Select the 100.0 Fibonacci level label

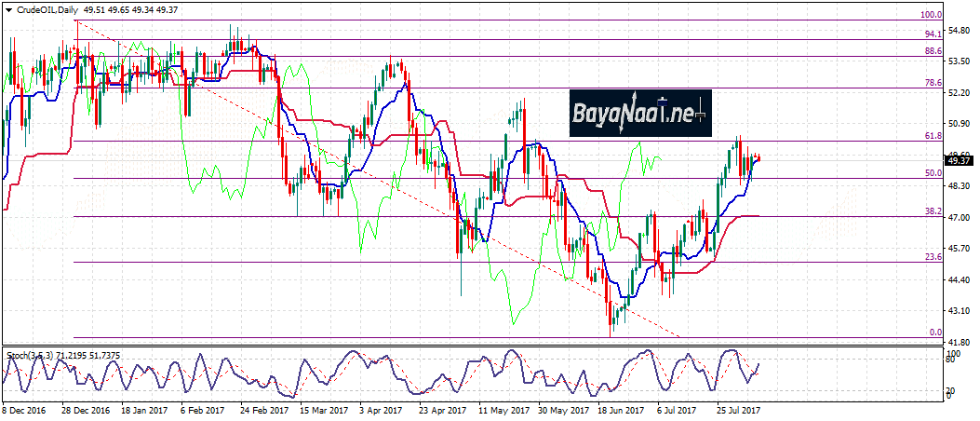(x=931, y=15)
